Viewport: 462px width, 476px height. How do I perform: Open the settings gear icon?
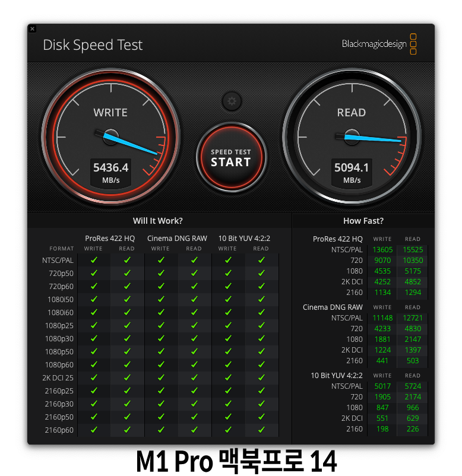coord(232,101)
